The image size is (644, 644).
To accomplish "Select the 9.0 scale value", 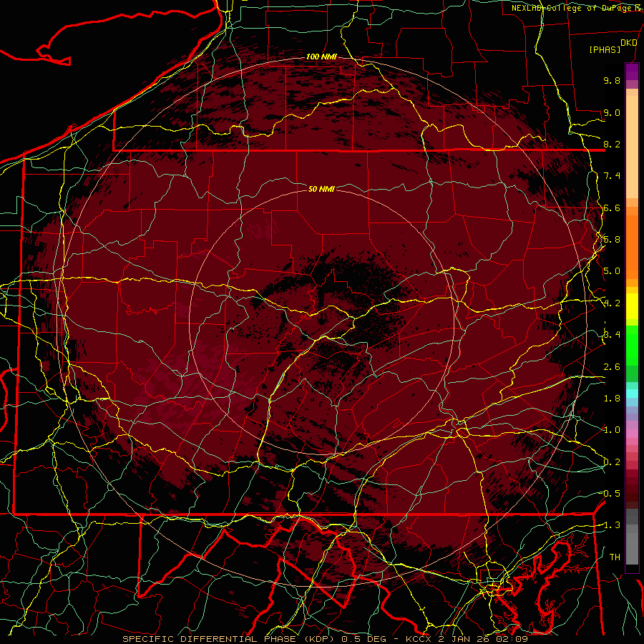I will (x=612, y=112).
